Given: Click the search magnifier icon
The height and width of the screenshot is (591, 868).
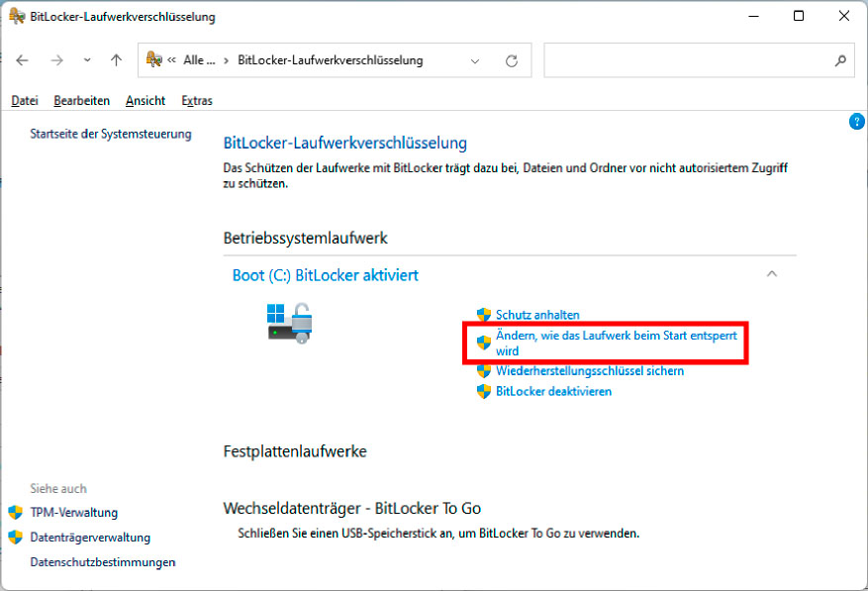Looking at the screenshot, I should 840,60.
